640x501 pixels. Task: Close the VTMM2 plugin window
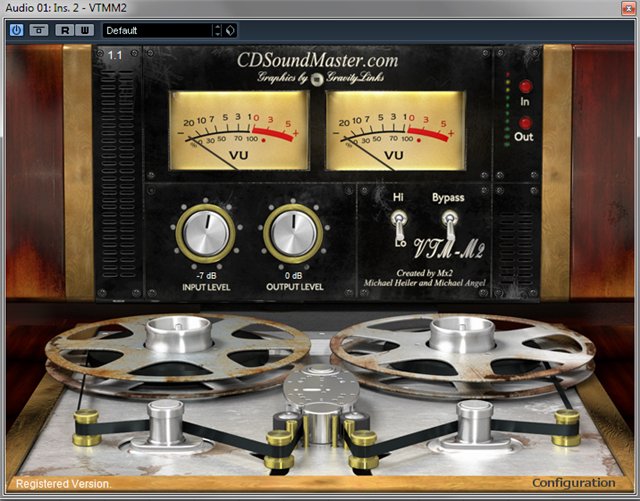click(628, 8)
